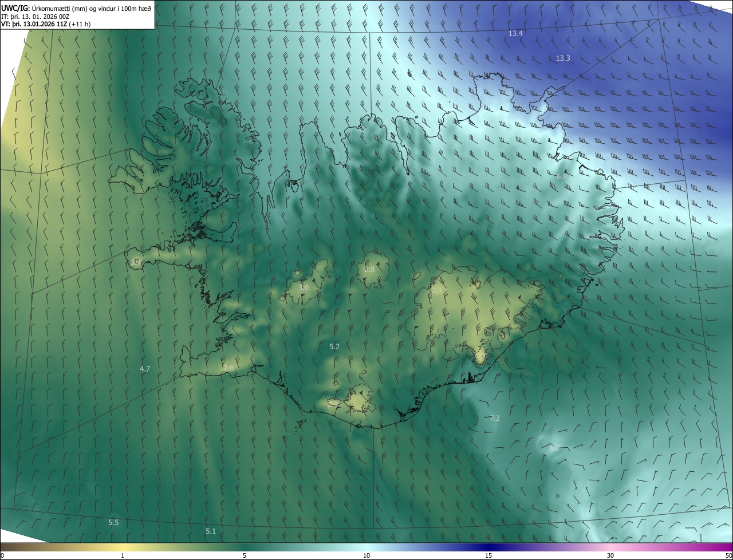The height and width of the screenshot is (560, 733).
Task: Click the '1' tick label on the color scale
Action: point(123,555)
